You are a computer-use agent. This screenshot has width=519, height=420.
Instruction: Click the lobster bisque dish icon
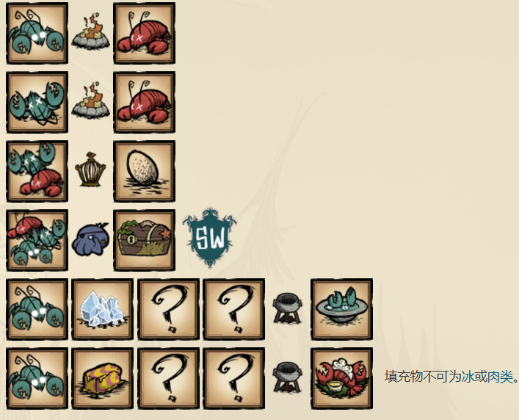point(342,309)
